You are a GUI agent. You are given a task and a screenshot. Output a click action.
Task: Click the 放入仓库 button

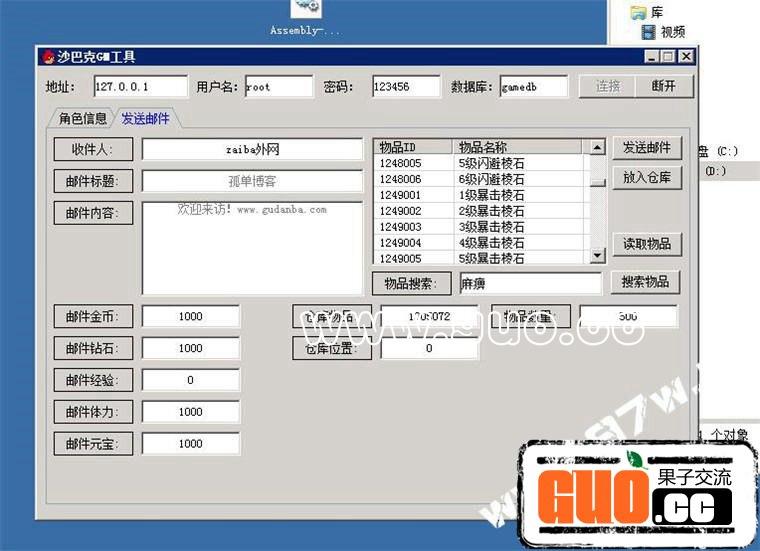[647, 178]
